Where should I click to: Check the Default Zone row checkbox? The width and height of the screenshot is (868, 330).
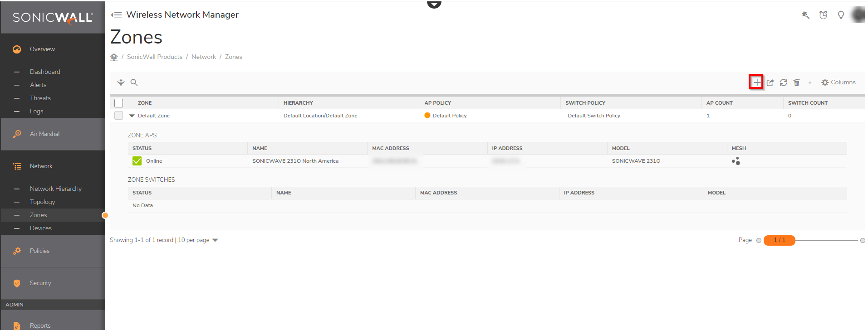click(119, 116)
